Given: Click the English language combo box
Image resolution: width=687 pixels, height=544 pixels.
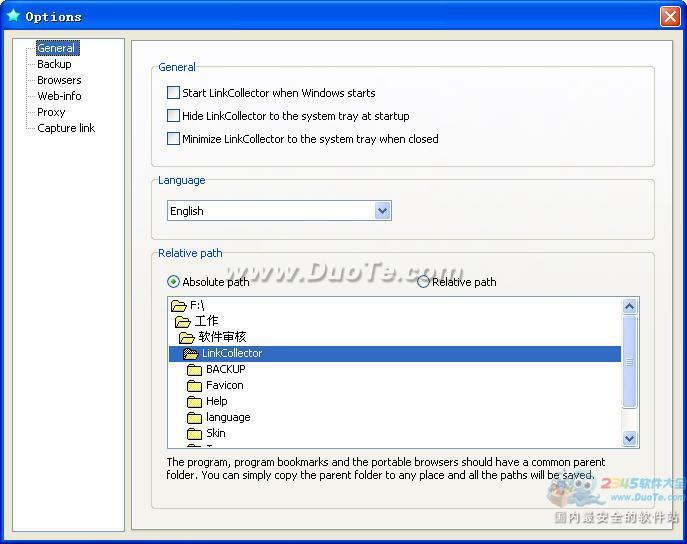Looking at the screenshot, I should pos(279,211).
